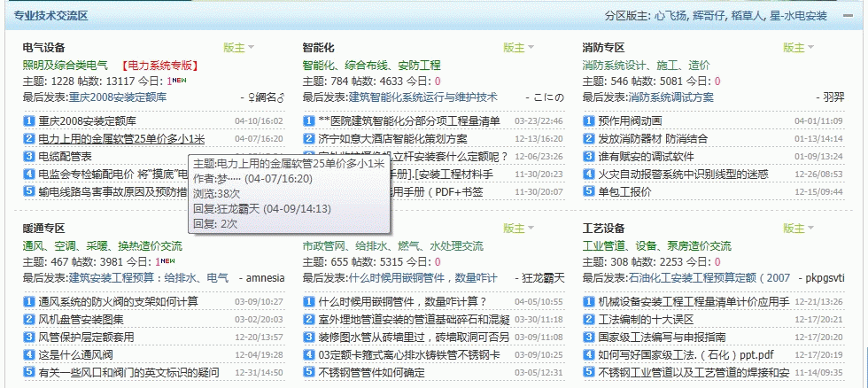This screenshot has height=388, width=868.
Task: Open last post 建筑安装工程预算：给排水、电气
Action: pos(149,278)
